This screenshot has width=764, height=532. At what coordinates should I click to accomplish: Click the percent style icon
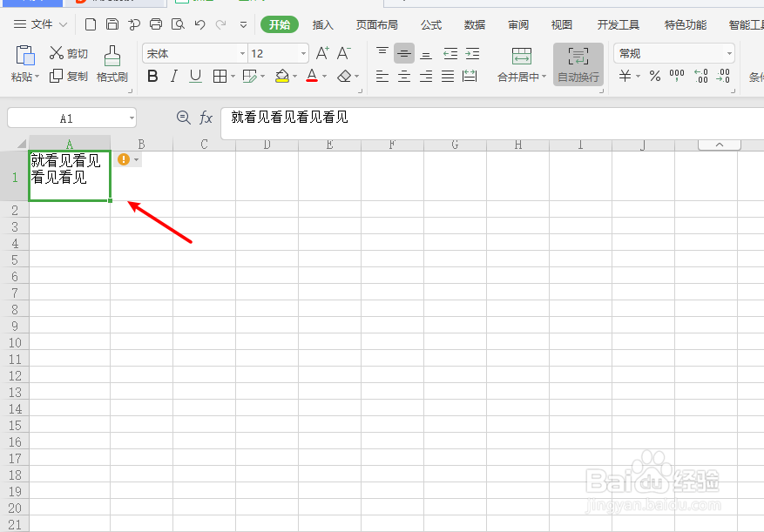pos(654,77)
